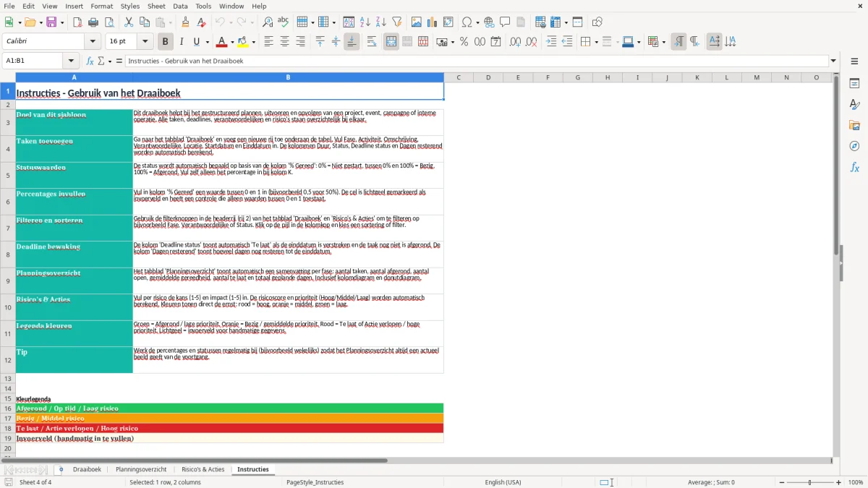The image size is (868, 488).
Task: Toggle Underline formatting
Action: [x=197, y=42]
